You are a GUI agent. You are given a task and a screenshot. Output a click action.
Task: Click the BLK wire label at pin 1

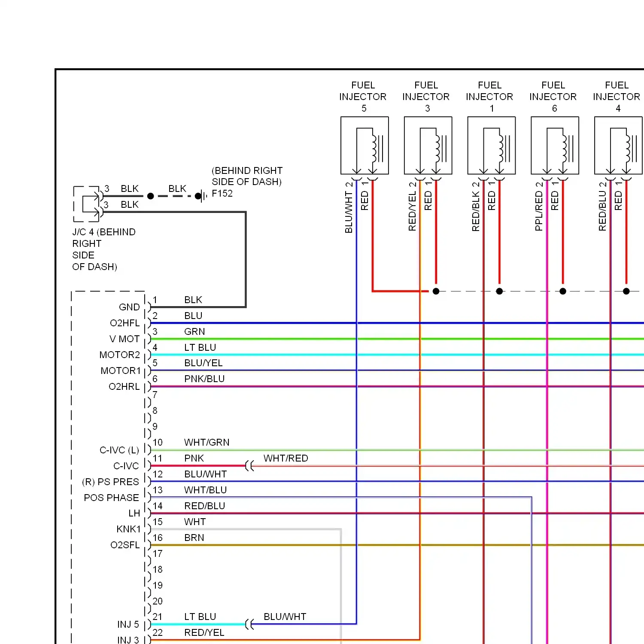[x=193, y=300]
